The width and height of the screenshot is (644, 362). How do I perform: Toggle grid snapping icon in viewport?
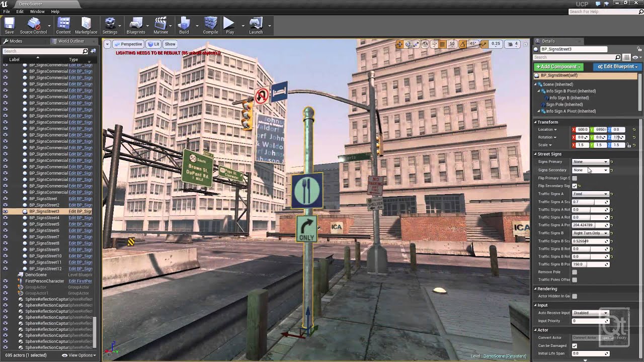pos(442,44)
